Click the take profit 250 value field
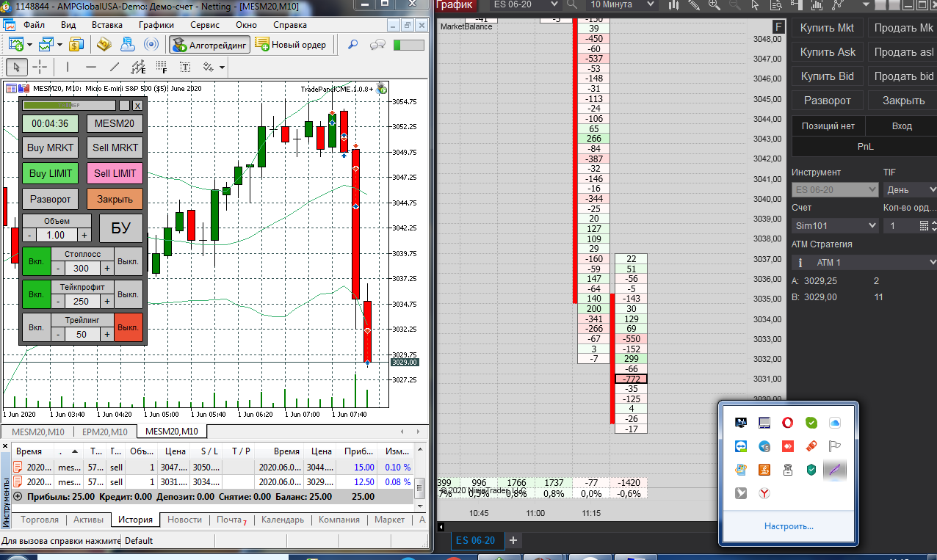Viewport: 937px width, 560px height. [82, 301]
